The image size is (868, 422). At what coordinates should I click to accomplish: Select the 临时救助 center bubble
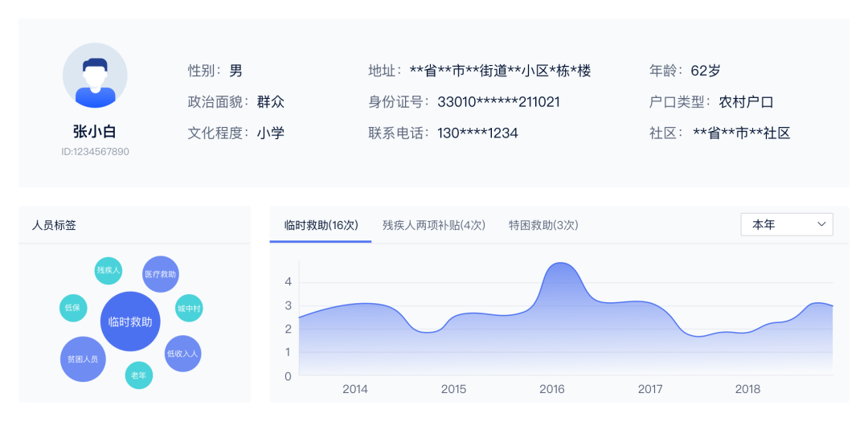point(130,322)
